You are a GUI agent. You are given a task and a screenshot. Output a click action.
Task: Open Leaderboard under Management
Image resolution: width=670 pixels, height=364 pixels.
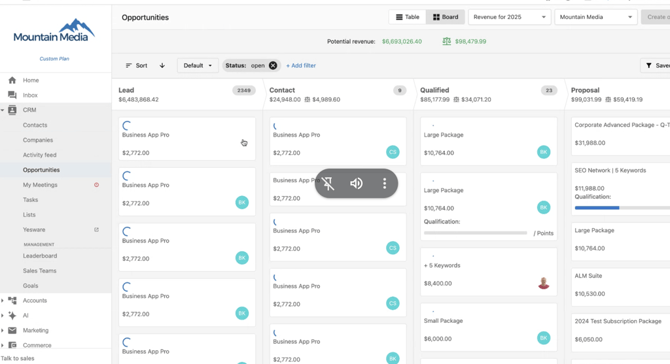(40, 256)
